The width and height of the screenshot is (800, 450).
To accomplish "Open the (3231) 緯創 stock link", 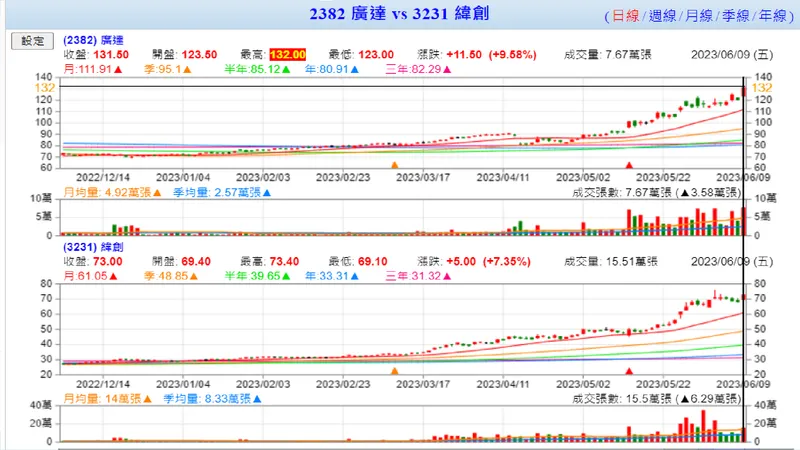I will (93, 247).
